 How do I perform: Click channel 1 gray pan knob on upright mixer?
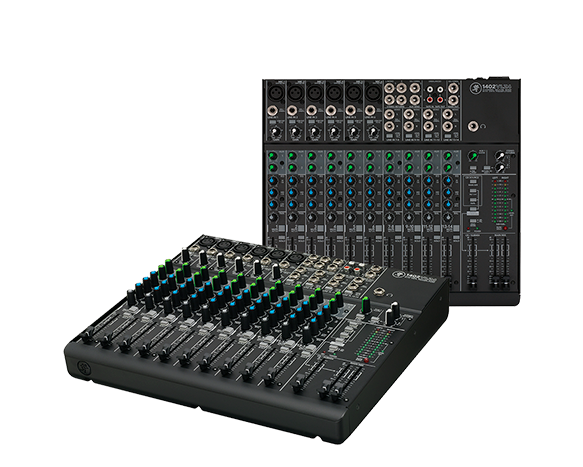273,218
